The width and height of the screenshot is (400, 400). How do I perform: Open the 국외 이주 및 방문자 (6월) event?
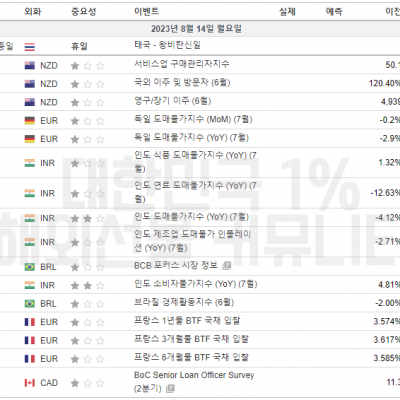click(x=182, y=82)
